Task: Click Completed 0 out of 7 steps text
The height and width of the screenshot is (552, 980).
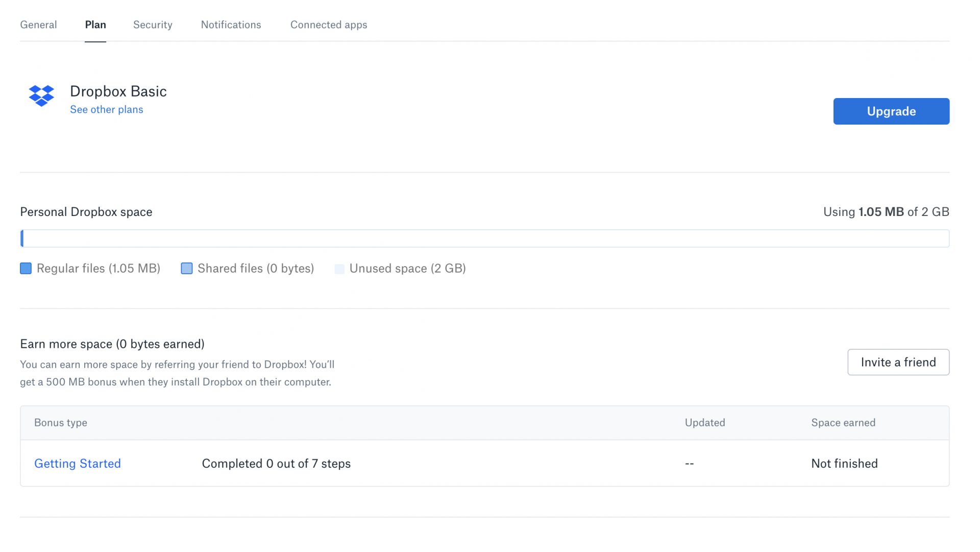Action: coord(276,463)
